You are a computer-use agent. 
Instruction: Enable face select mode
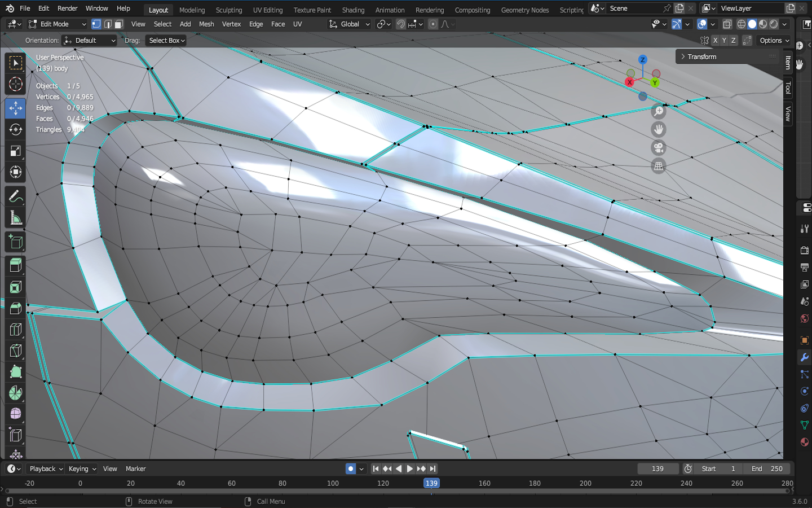tap(118, 24)
